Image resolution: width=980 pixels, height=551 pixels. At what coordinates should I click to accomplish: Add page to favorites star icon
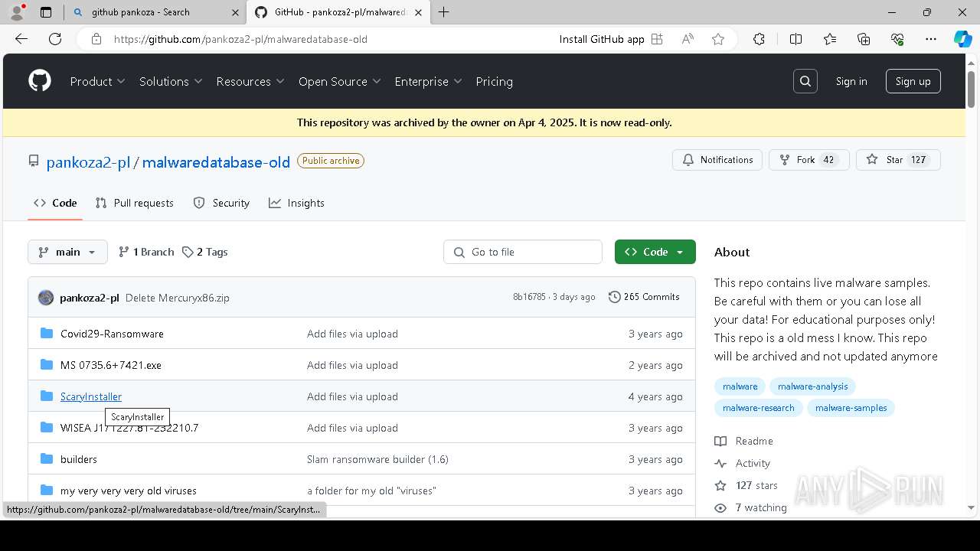pyautogui.click(x=718, y=39)
